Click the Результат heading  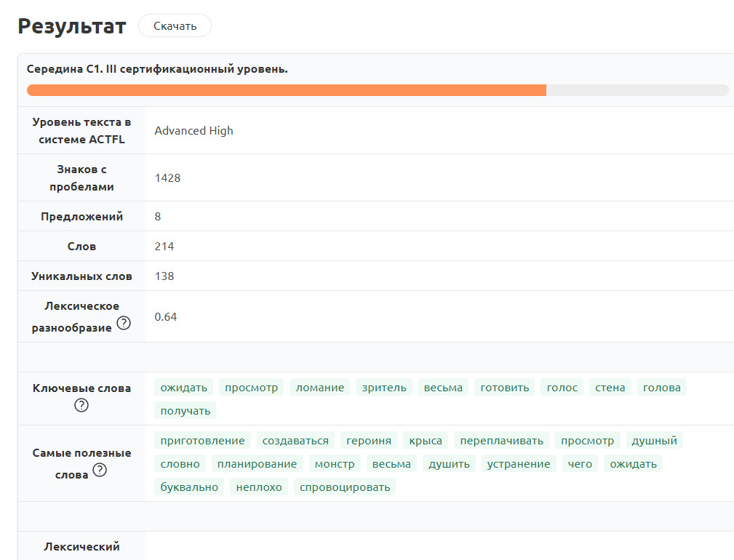click(x=72, y=26)
